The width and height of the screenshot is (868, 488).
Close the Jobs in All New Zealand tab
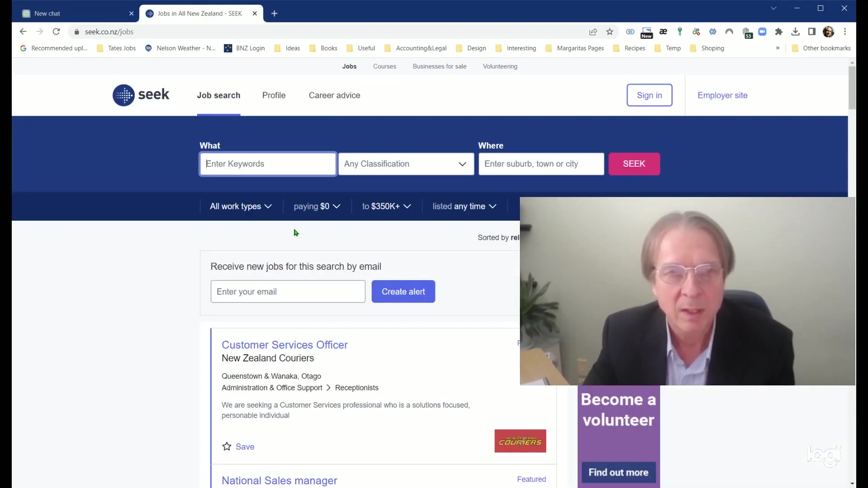pyautogui.click(x=255, y=14)
